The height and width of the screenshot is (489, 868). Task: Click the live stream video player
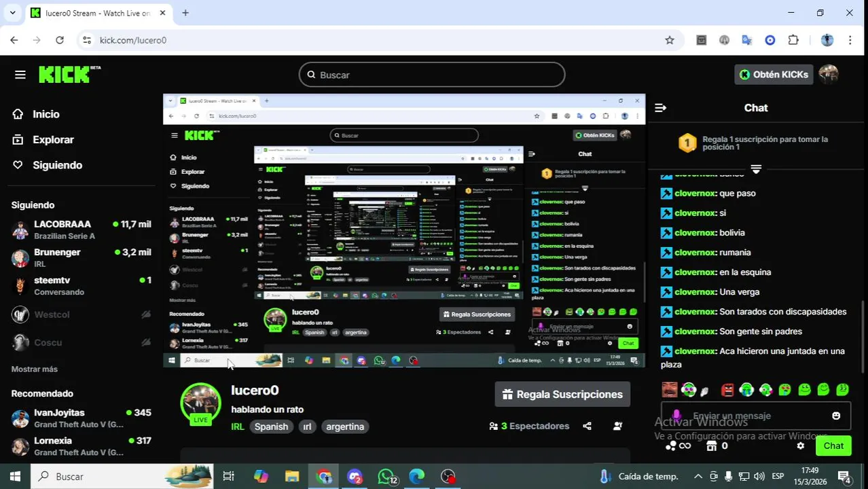(404, 231)
